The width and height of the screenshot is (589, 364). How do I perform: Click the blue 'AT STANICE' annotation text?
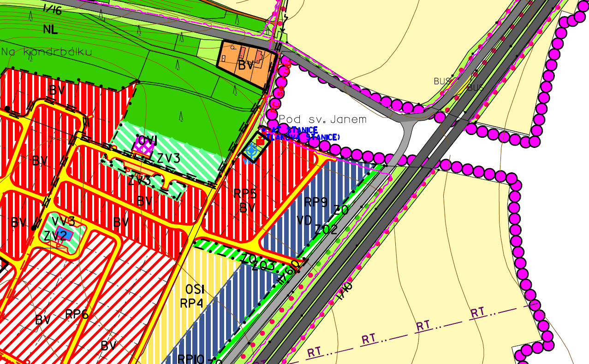point(295,130)
